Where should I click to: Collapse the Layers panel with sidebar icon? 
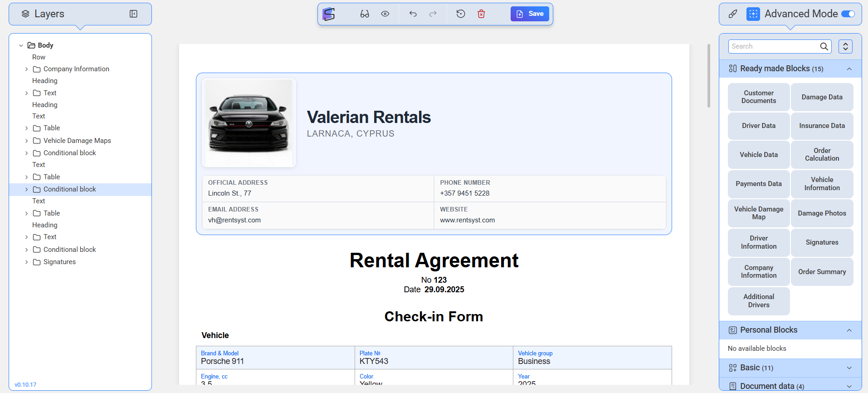pyautogui.click(x=133, y=14)
